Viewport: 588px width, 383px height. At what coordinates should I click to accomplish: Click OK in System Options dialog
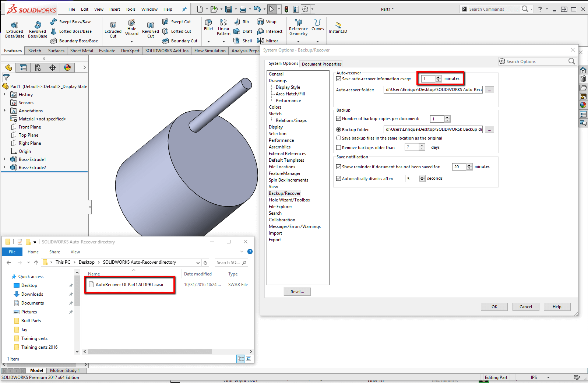point(494,307)
